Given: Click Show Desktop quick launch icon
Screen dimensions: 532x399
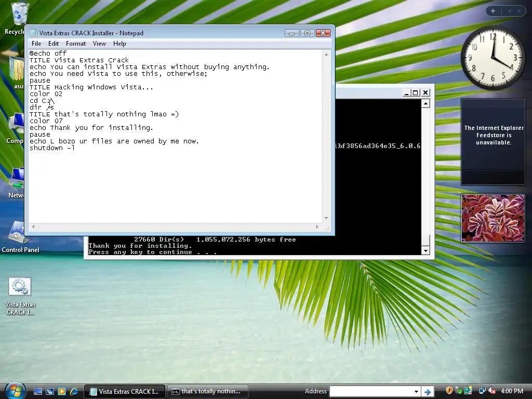Looking at the screenshot, I should point(38,391).
